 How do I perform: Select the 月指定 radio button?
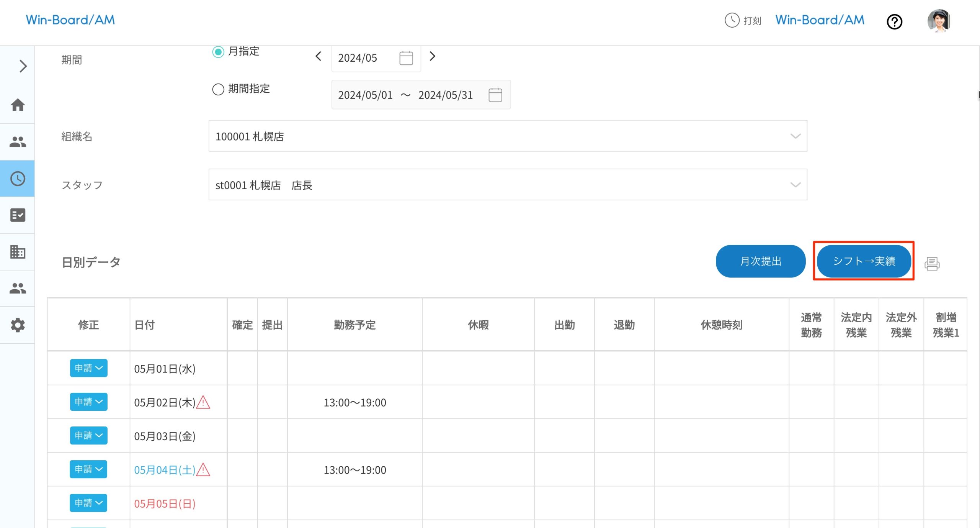(x=218, y=52)
